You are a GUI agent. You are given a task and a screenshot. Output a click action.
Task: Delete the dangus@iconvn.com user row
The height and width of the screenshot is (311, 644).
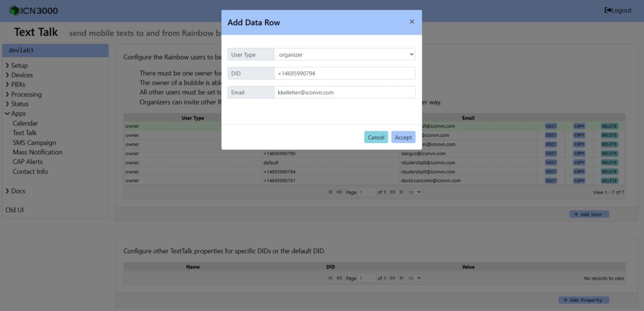(609, 154)
